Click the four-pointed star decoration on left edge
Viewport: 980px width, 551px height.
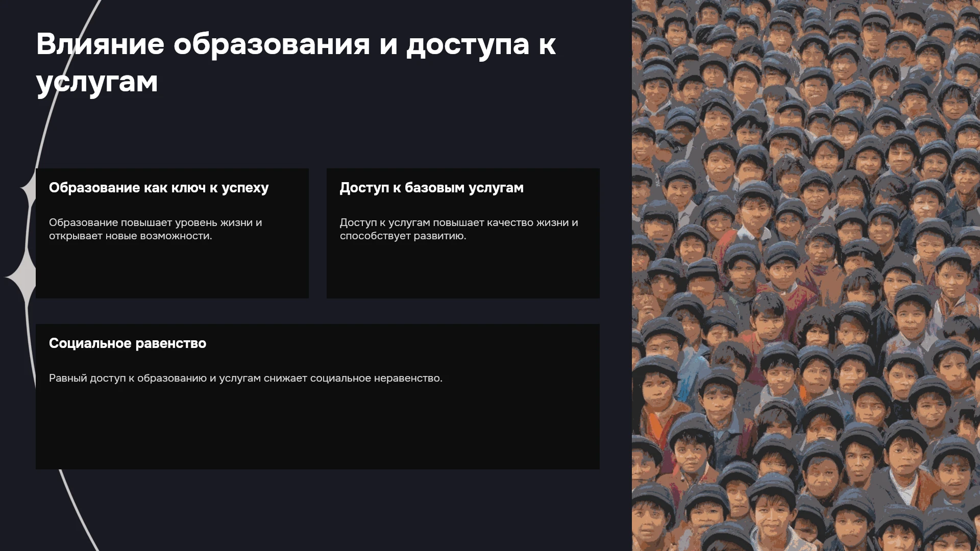click(x=21, y=277)
